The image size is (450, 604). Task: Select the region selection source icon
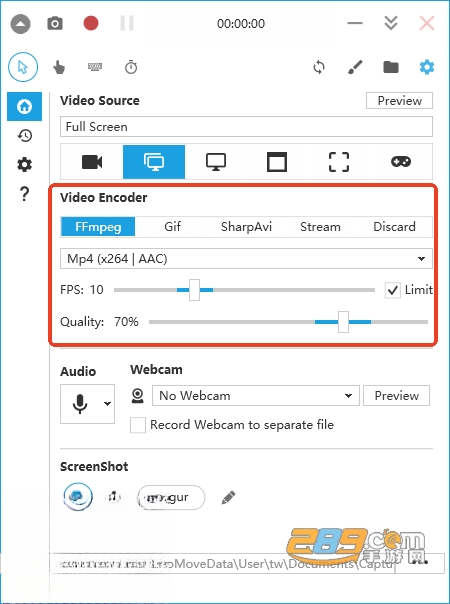[x=339, y=162]
